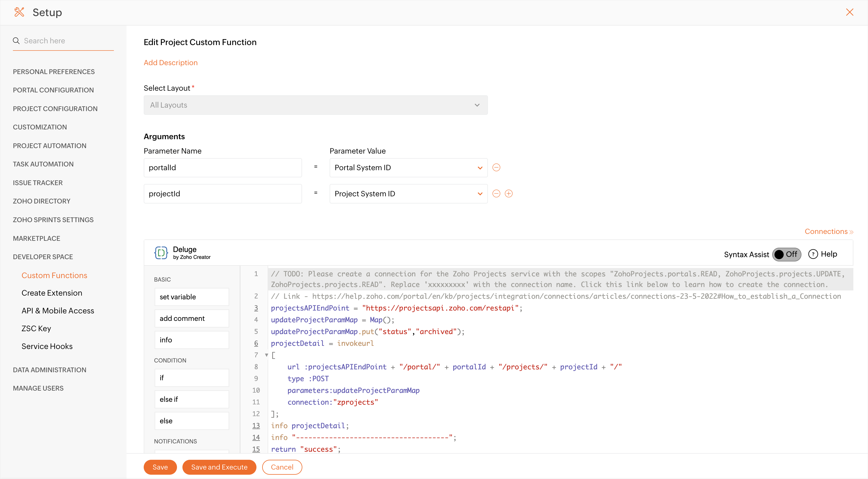The height and width of the screenshot is (479, 868).
Task: Open Task Automation section
Action: pyautogui.click(x=43, y=164)
